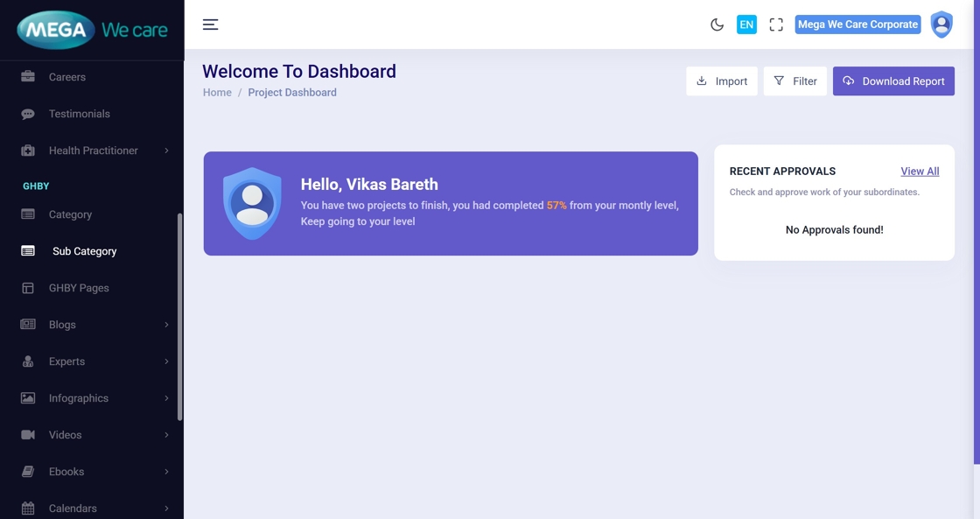This screenshot has width=980, height=519.
Task: Open the Category menu item
Action: point(70,214)
